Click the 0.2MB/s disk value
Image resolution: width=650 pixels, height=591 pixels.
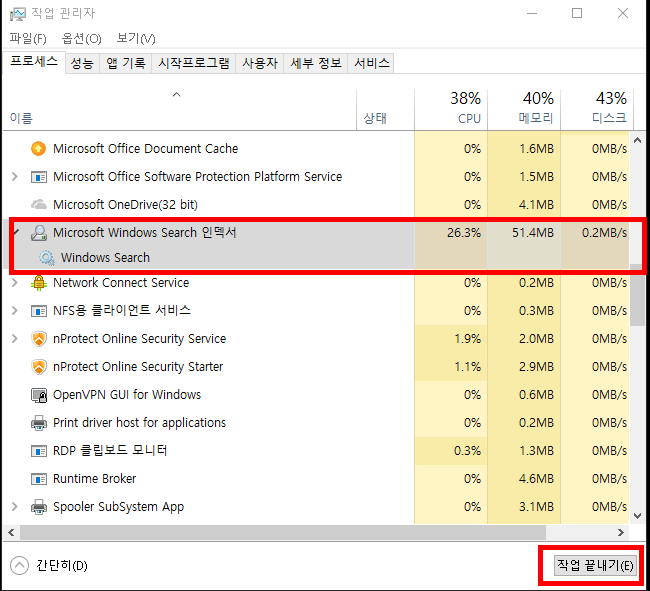click(604, 233)
